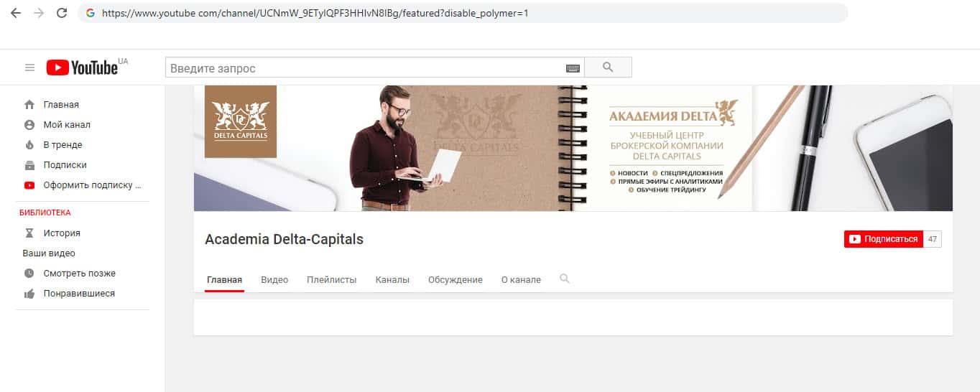Click the 'БИБЛИОТЕКА' section heading
Viewport: 980px width, 392px height.
tap(45, 213)
